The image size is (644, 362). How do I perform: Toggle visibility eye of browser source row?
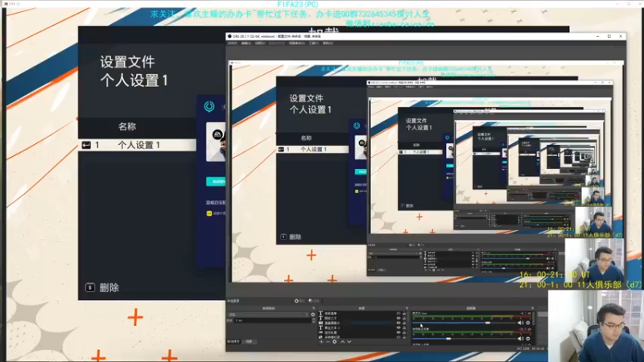point(398,337)
